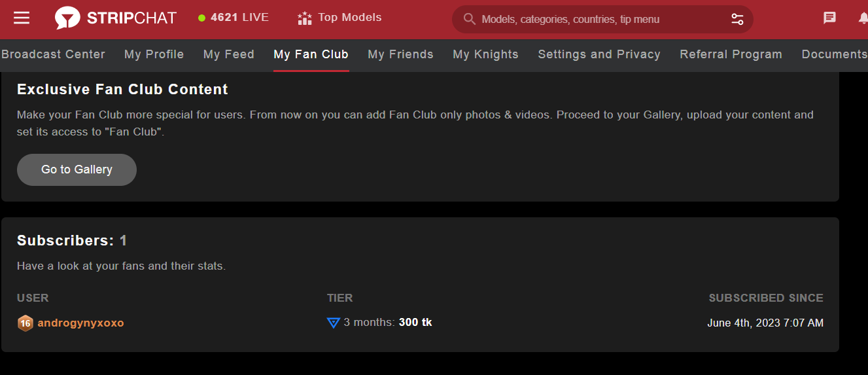868x375 pixels.
Task: Click the level 16 user badge
Action: (25, 323)
